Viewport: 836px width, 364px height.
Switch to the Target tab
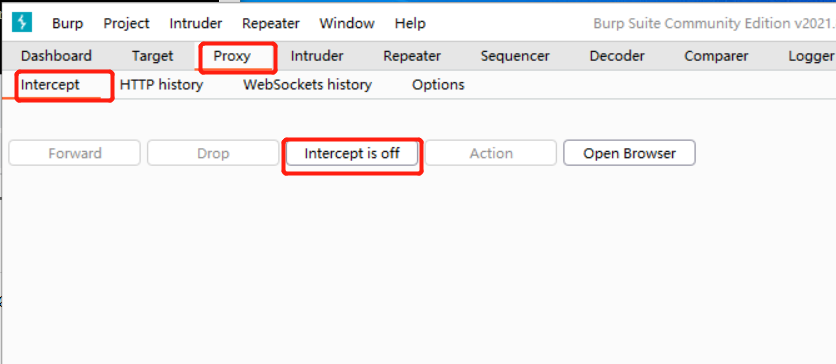pos(152,56)
